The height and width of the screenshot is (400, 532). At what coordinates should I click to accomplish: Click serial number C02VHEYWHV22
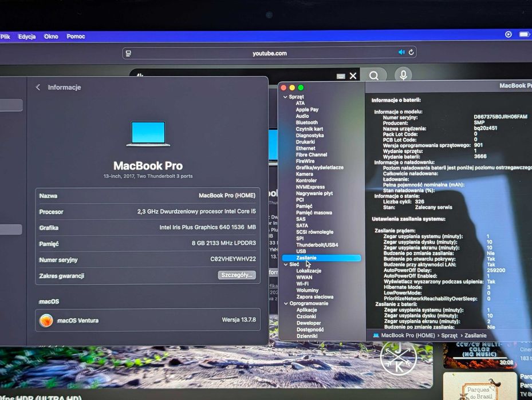pos(233,259)
